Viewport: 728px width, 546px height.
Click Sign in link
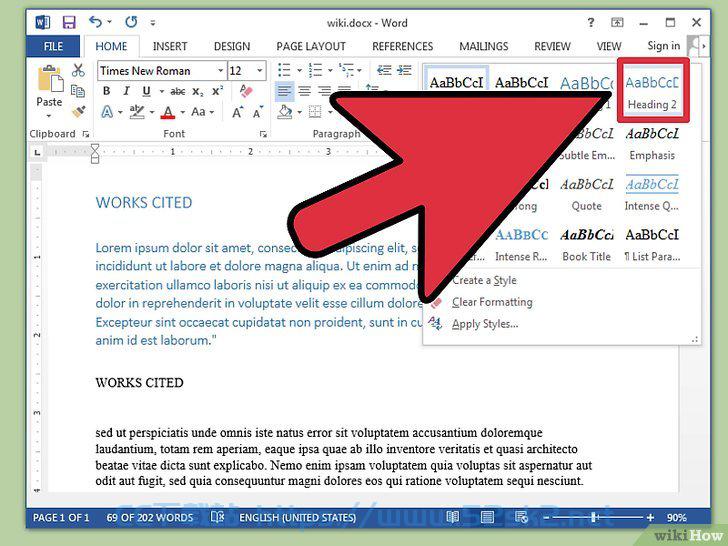pyautogui.click(x=663, y=46)
